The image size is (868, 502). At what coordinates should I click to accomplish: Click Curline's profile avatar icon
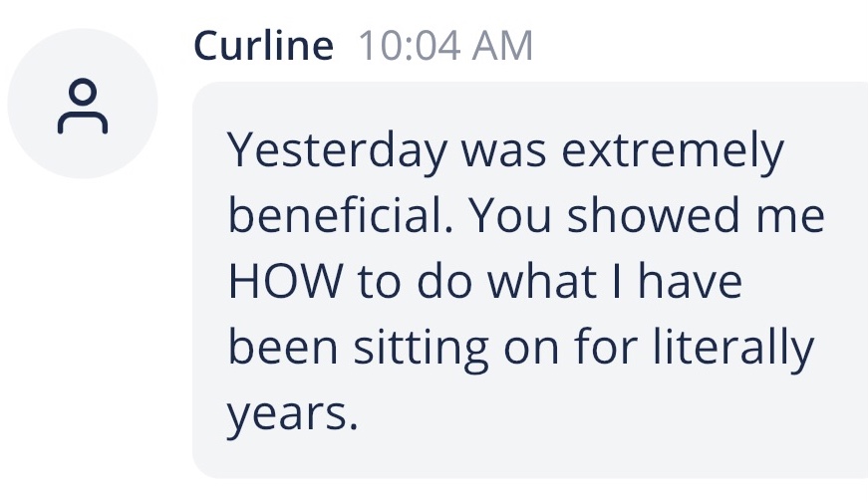click(x=83, y=104)
